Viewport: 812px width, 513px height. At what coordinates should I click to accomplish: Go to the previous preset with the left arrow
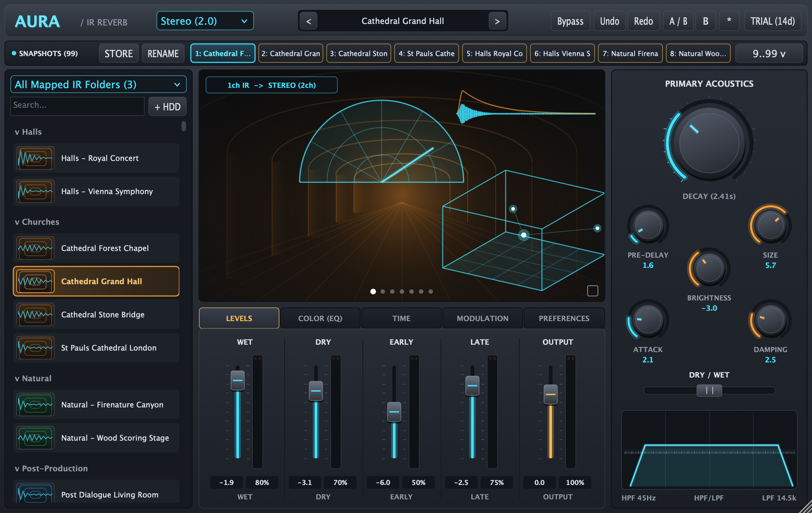pyautogui.click(x=309, y=21)
